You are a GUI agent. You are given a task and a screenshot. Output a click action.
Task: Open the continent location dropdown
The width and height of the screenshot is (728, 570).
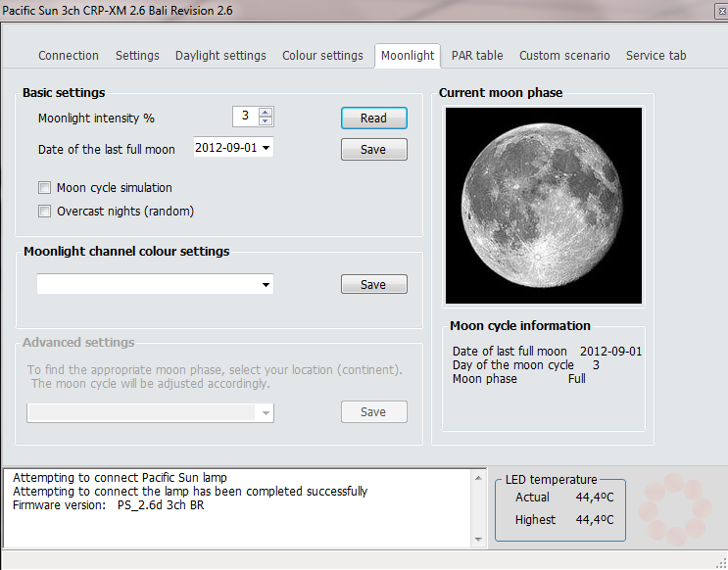pyautogui.click(x=266, y=413)
